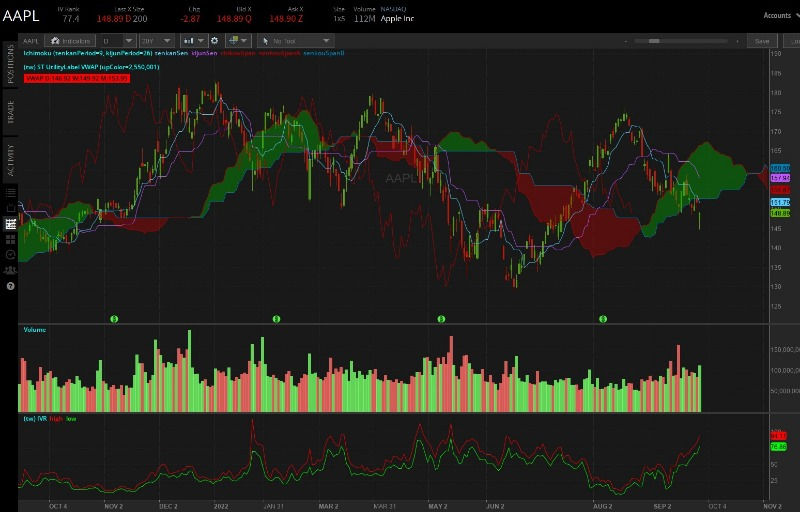Click the ask price 148.90 Z
Image resolution: width=800 pixels, height=512 pixels.
(286, 19)
